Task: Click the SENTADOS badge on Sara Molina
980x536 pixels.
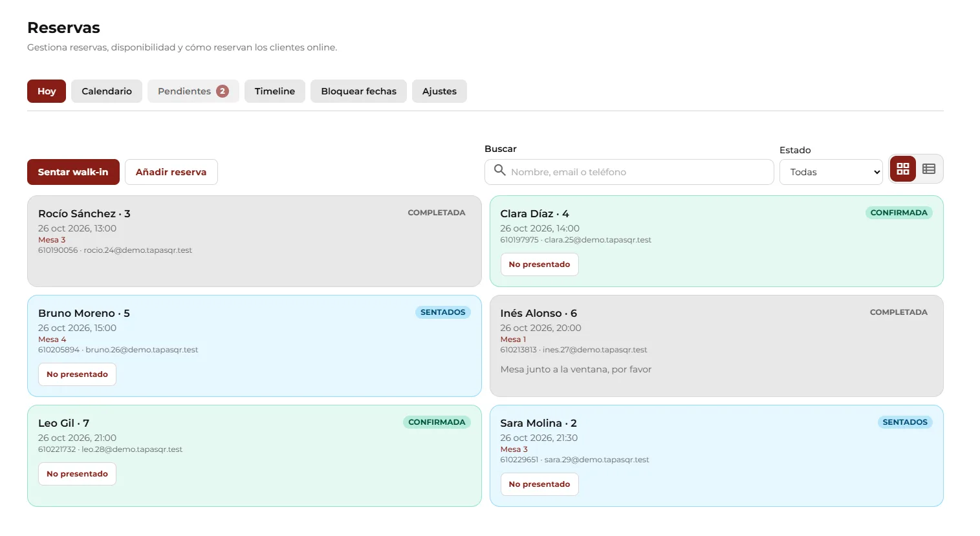Action: [905, 422]
